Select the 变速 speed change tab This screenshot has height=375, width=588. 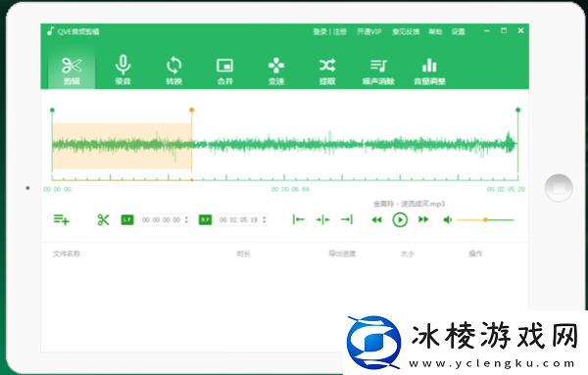coord(276,70)
